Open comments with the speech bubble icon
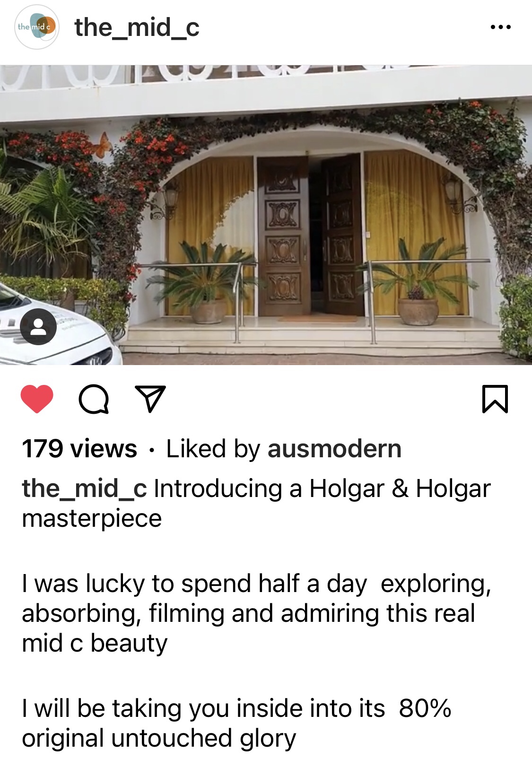The height and width of the screenshot is (767, 532). click(94, 400)
